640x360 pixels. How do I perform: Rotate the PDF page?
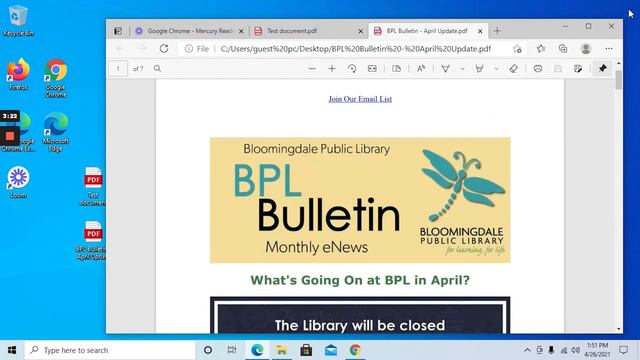coord(352,69)
